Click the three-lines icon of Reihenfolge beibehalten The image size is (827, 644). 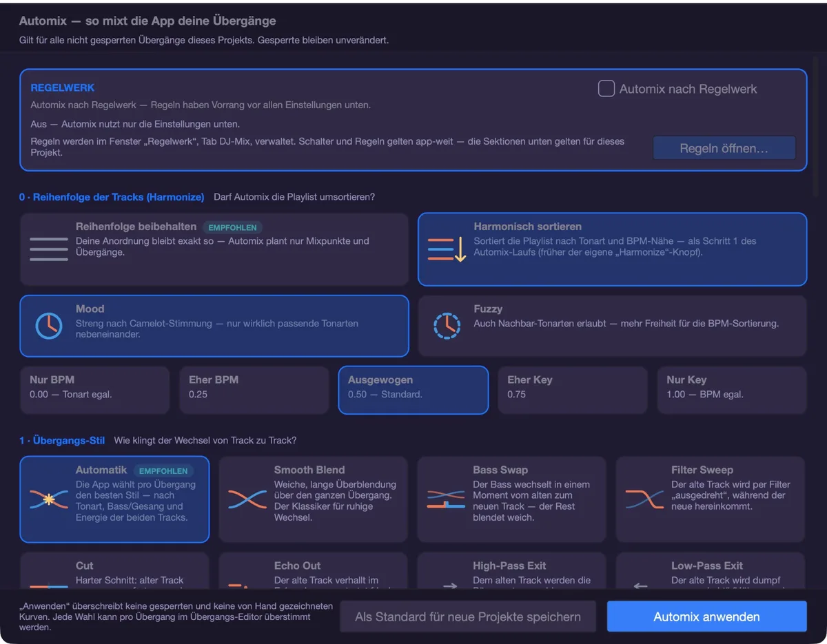point(49,249)
